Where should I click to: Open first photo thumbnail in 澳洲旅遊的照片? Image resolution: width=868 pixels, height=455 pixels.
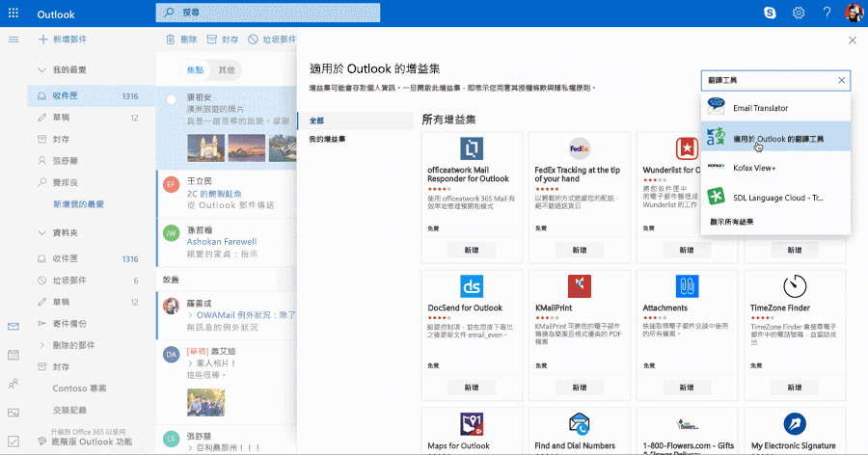(x=206, y=147)
